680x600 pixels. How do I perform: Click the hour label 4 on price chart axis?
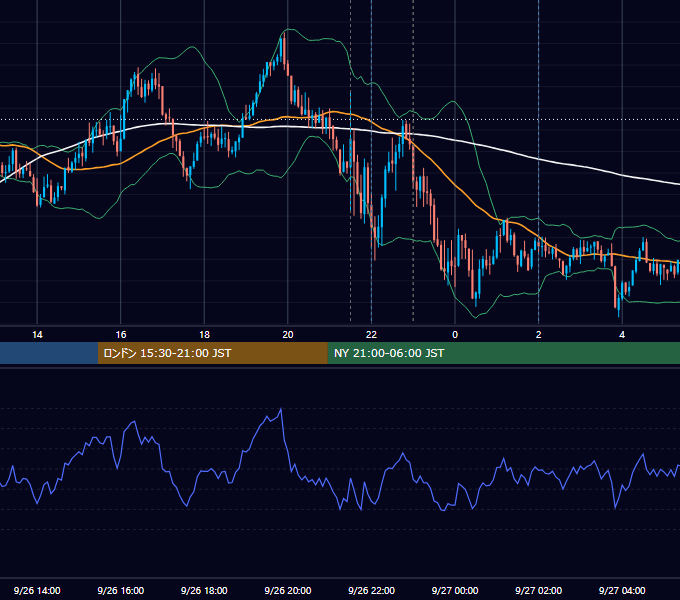coord(622,335)
